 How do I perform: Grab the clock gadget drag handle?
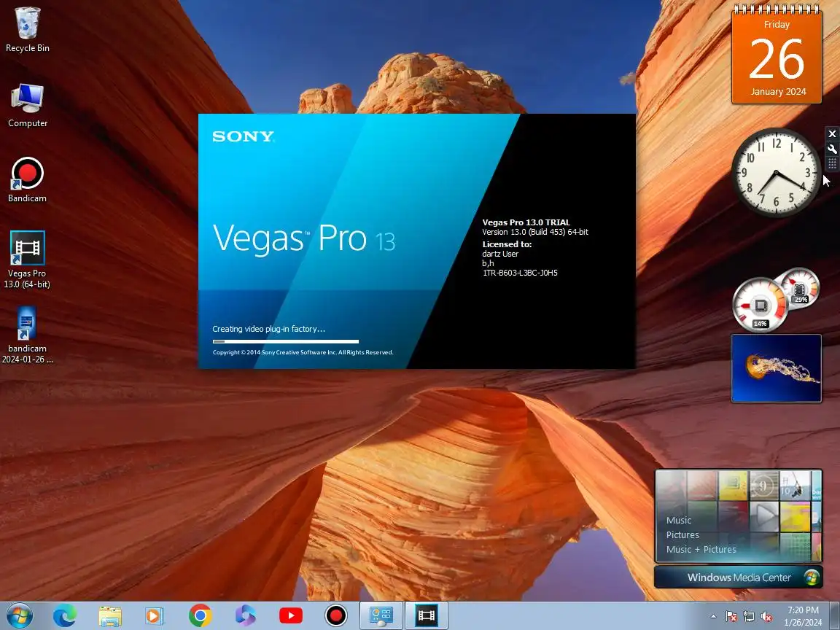[x=832, y=163]
